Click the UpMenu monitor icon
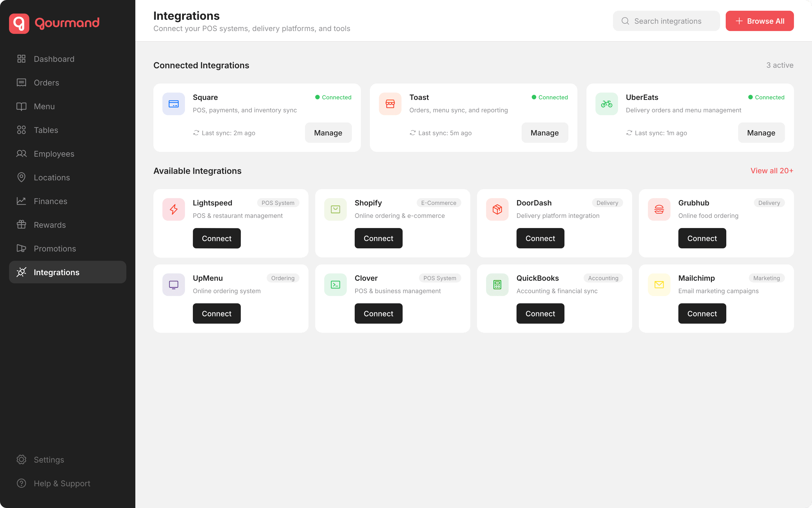The height and width of the screenshot is (508, 812). coord(173,284)
